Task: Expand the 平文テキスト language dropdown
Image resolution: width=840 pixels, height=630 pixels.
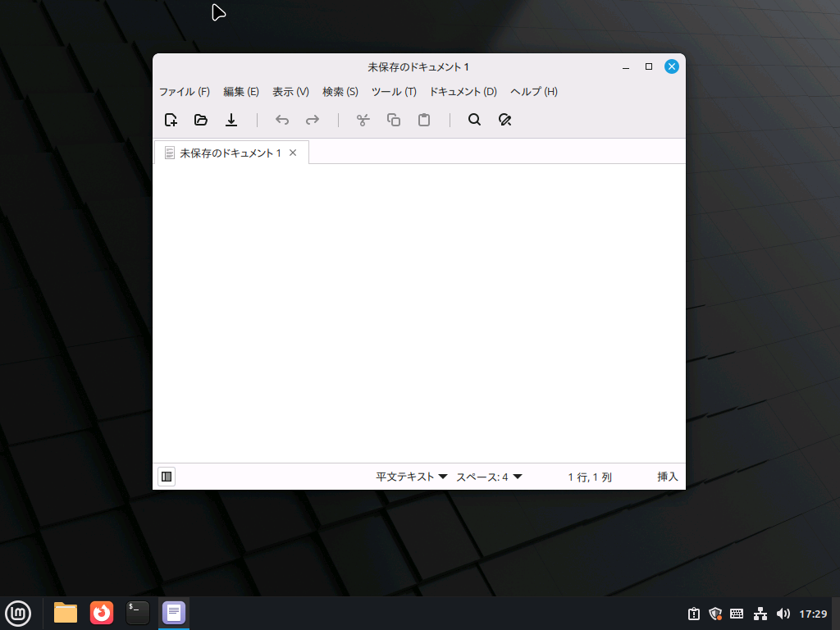Action: (411, 477)
